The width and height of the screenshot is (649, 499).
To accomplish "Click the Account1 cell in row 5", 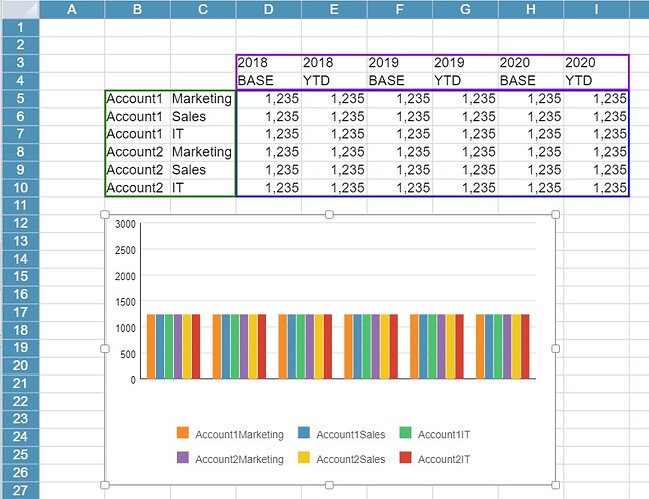I will (x=137, y=99).
